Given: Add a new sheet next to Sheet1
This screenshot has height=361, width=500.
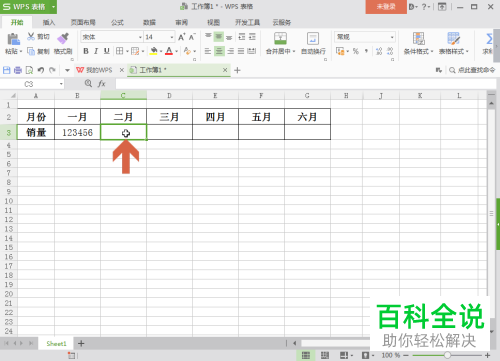Looking at the screenshot, I should [81, 343].
